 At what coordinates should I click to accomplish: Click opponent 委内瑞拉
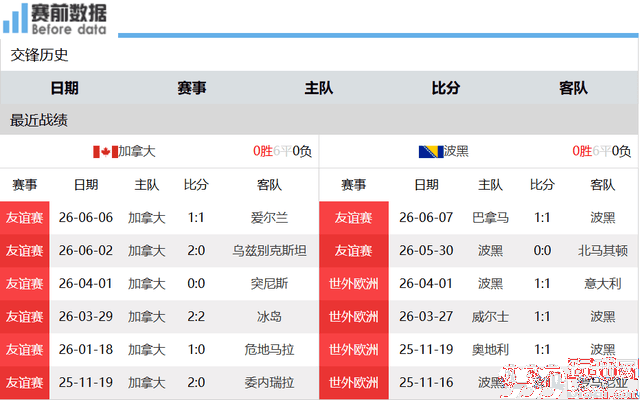(x=269, y=382)
